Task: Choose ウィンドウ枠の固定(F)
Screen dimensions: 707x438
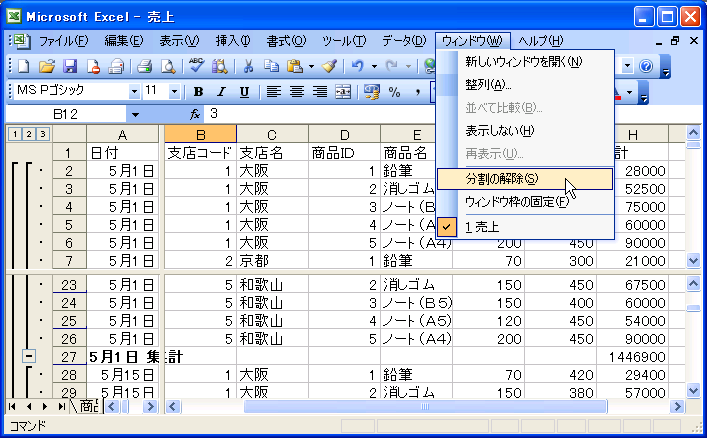Action: pos(525,202)
